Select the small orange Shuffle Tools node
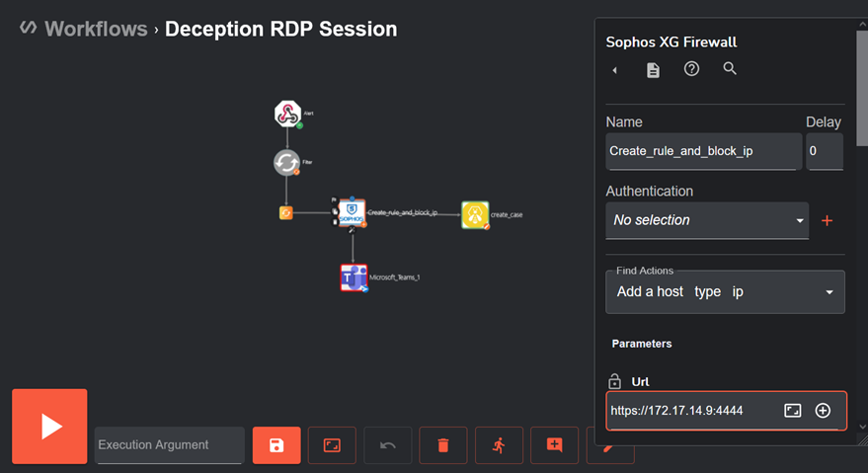The height and width of the screenshot is (473, 868). click(285, 212)
